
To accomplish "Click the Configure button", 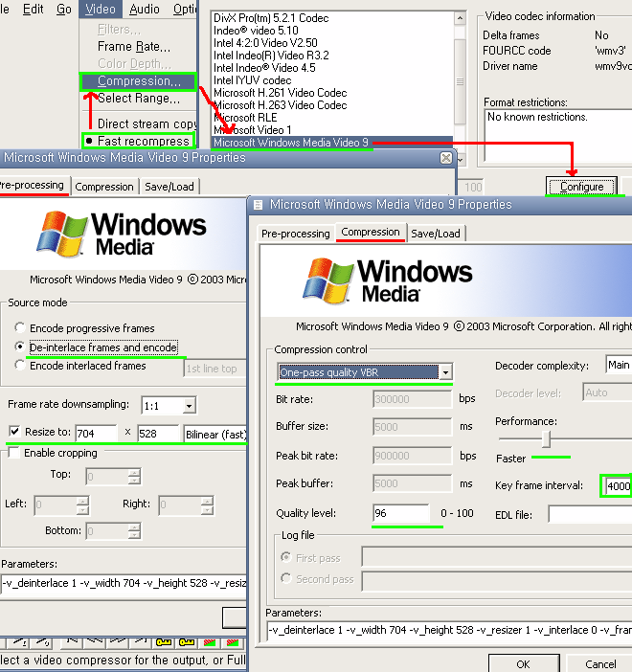I will tap(581, 187).
